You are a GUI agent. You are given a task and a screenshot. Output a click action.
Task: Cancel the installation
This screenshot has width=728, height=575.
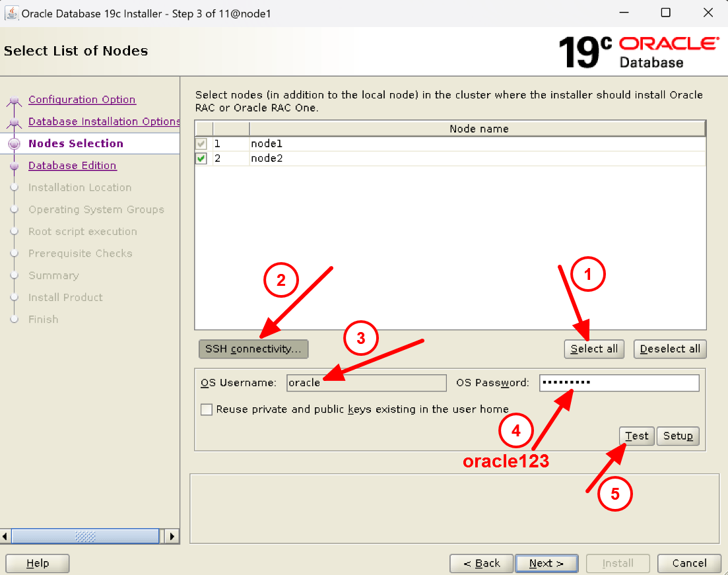coord(688,563)
